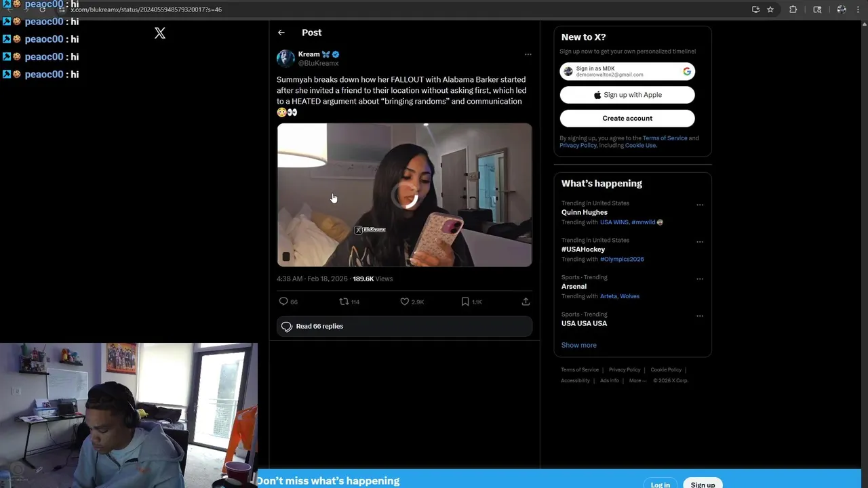868x488 pixels.
Task: Click the Google logo in sign-in button
Action: (687, 71)
